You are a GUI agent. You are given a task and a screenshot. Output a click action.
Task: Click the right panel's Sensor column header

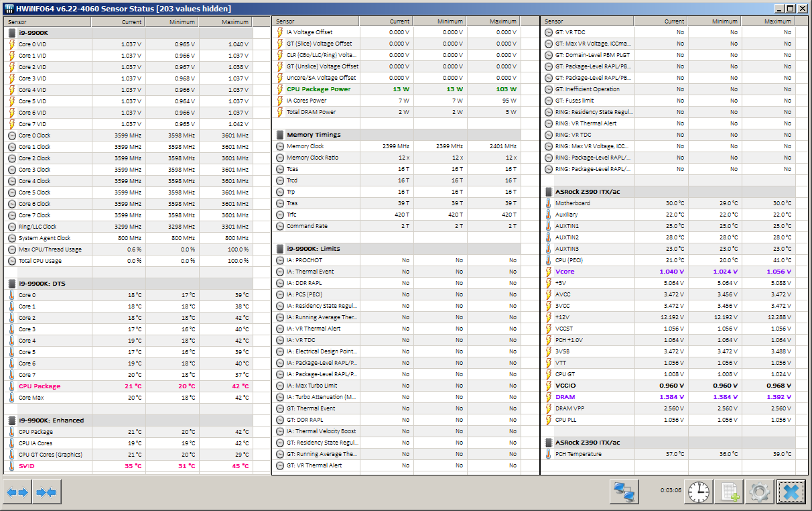(x=587, y=21)
